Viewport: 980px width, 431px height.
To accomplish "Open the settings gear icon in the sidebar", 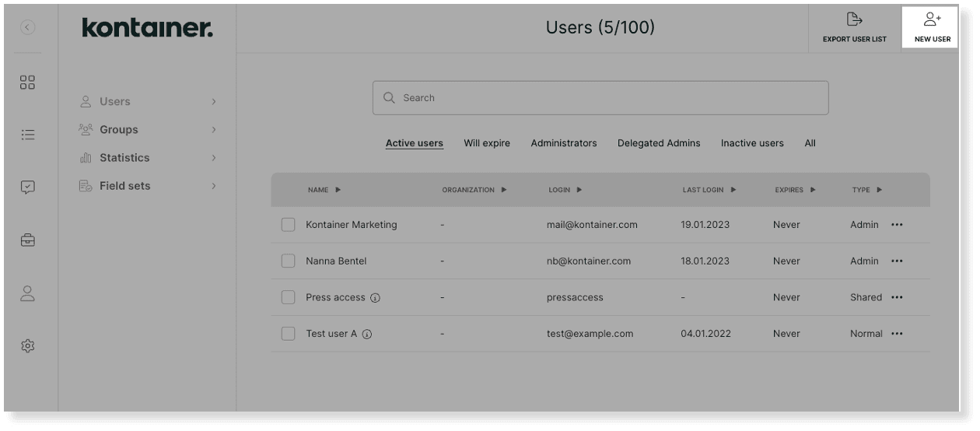I will click(x=28, y=345).
